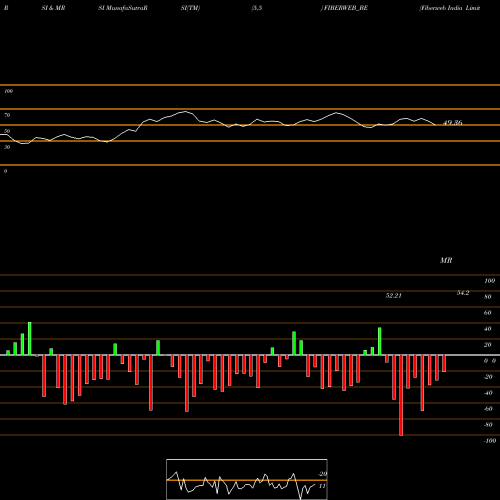Click the 100 label on the MR axis

coord(489,281)
